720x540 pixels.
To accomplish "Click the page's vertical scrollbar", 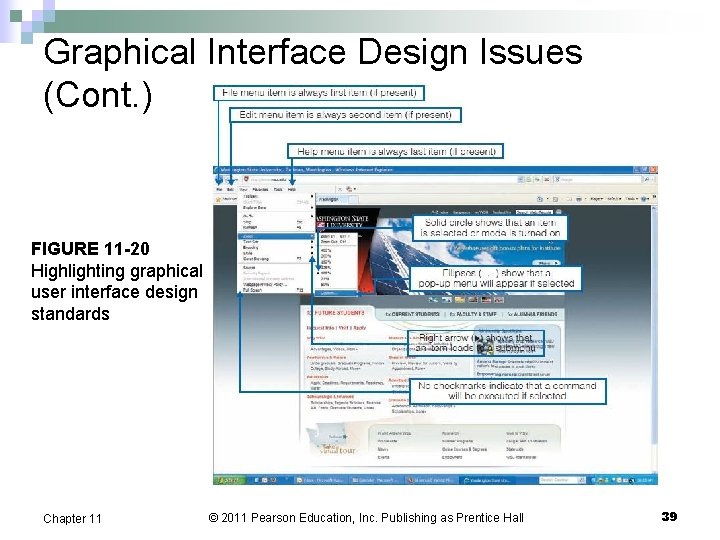I will 654,340.
